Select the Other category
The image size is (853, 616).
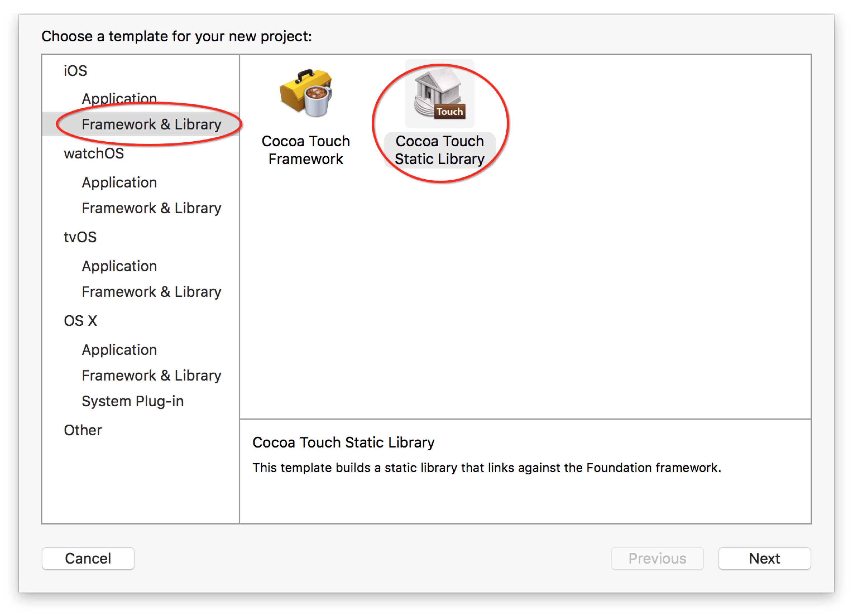pos(83,430)
